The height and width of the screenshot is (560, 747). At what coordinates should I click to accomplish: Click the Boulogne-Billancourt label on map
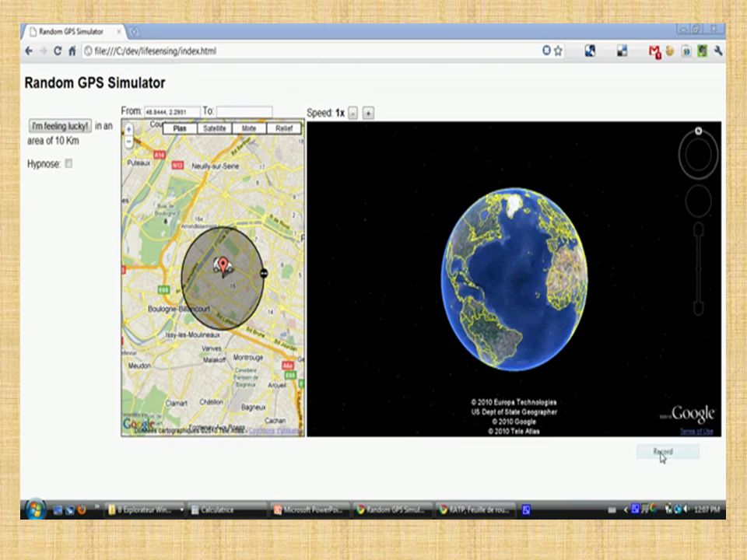click(179, 309)
